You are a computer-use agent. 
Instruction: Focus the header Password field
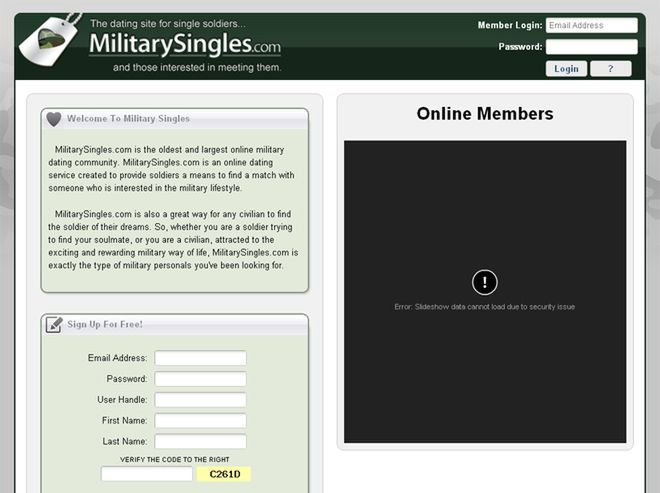click(x=591, y=47)
